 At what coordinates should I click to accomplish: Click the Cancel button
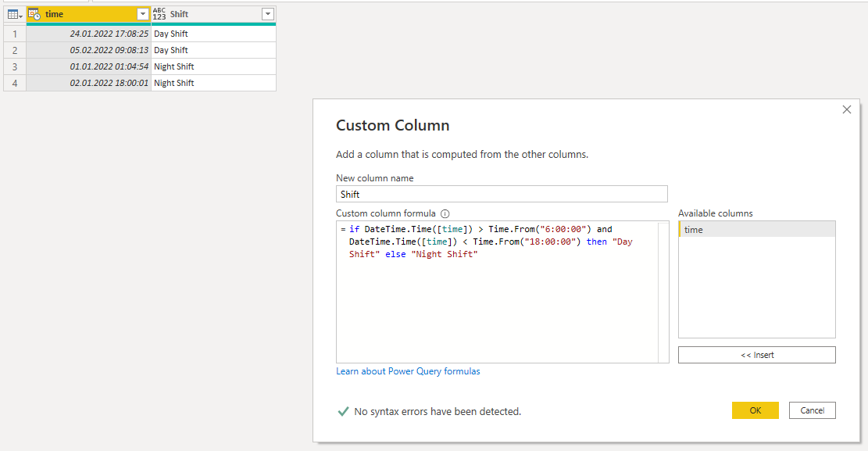point(812,410)
